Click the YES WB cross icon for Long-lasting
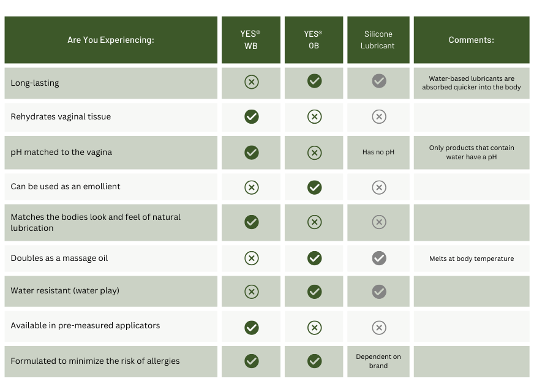Image resolution: width=534 pixels, height=392 pixels. coord(251,82)
